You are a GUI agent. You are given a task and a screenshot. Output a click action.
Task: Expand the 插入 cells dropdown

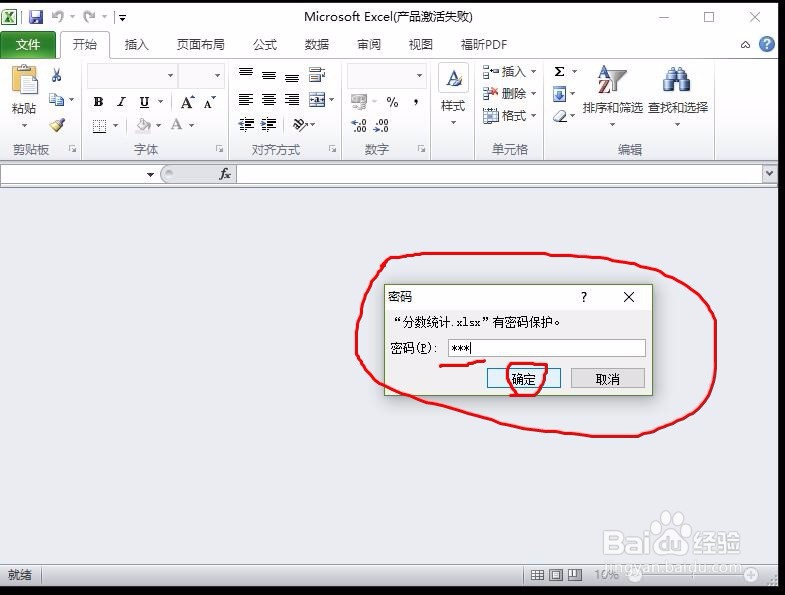click(x=534, y=72)
